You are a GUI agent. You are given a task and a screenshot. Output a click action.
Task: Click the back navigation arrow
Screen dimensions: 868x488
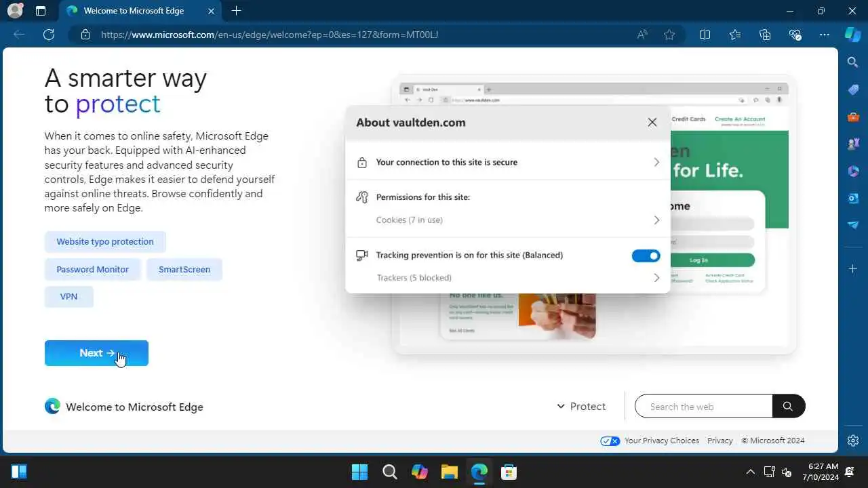tap(19, 35)
